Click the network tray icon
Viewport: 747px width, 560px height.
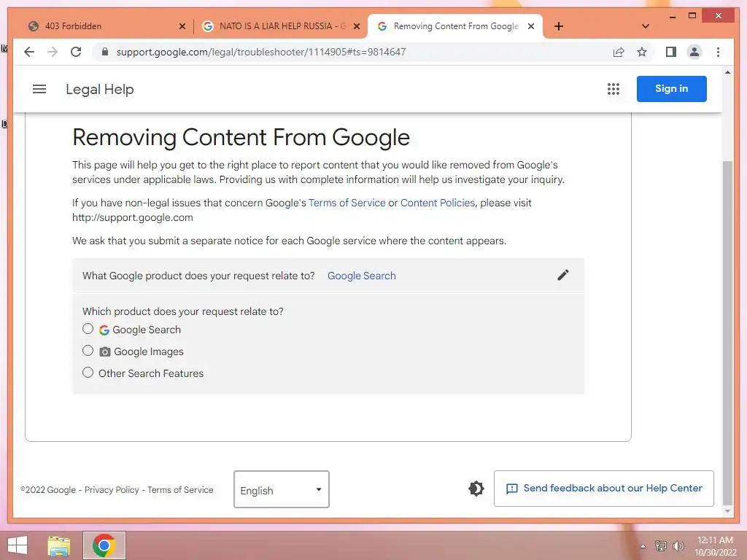coord(661,546)
